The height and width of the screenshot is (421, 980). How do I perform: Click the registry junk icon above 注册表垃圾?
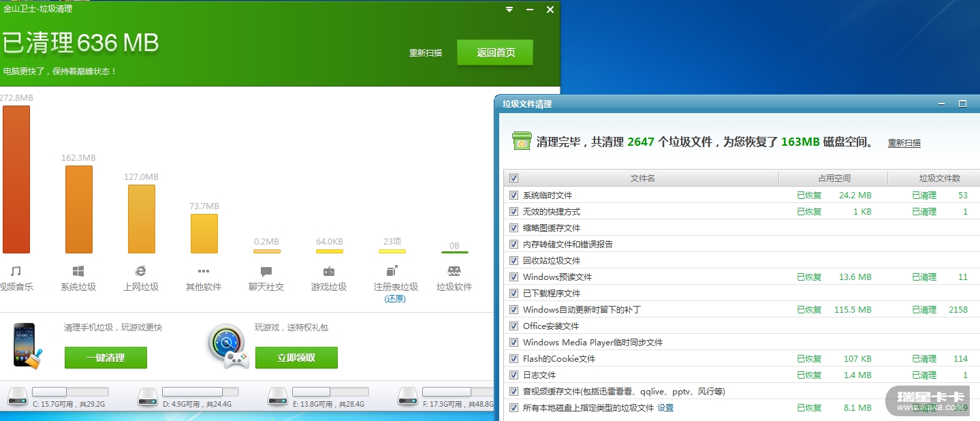[x=392, y=270]
